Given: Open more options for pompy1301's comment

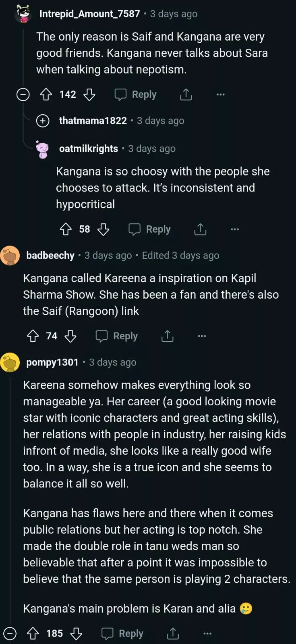Looking at the screenshot, I should point(207,634).
